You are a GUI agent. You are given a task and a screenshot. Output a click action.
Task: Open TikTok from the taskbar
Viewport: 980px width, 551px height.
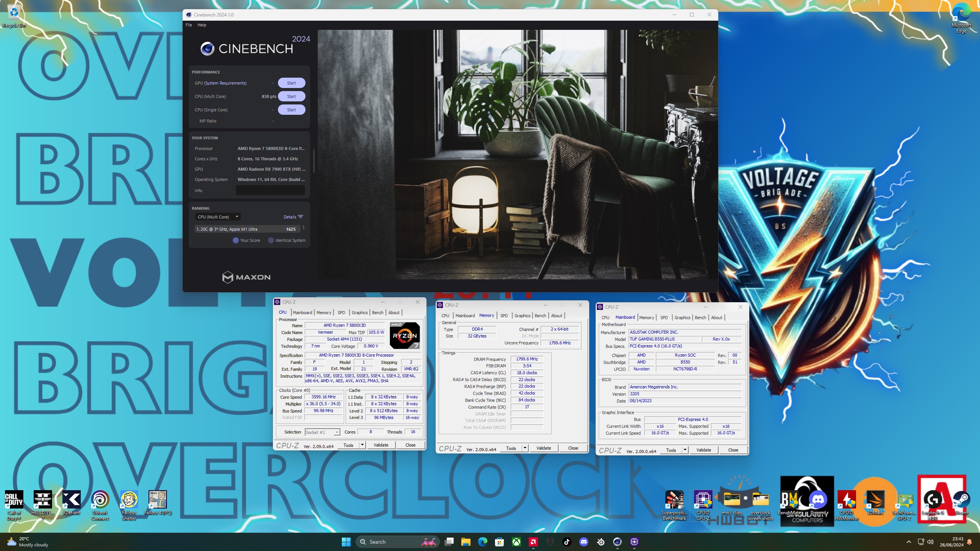(567, 542)
